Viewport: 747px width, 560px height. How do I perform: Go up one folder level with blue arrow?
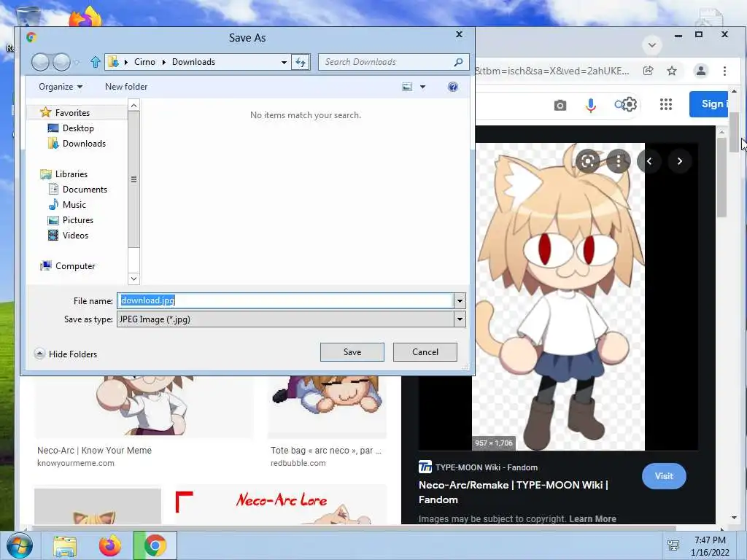96,62
